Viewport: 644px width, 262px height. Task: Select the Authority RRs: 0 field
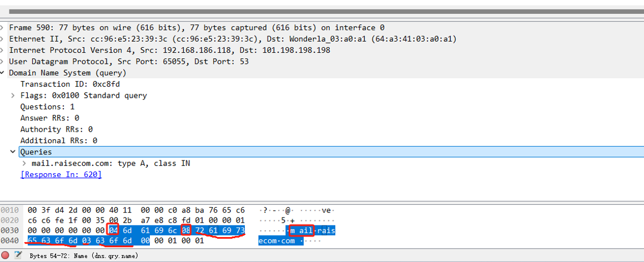point(56,129)
